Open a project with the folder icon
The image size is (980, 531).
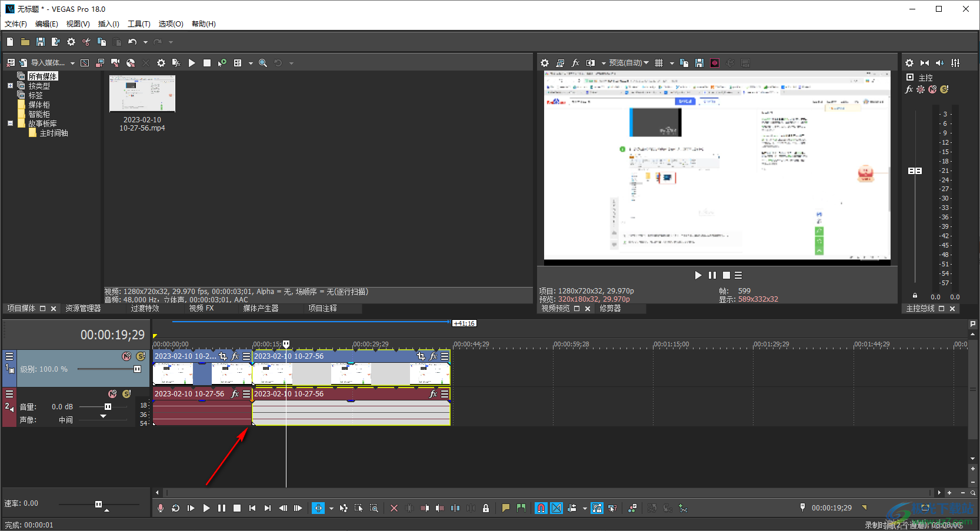[25, 42]
